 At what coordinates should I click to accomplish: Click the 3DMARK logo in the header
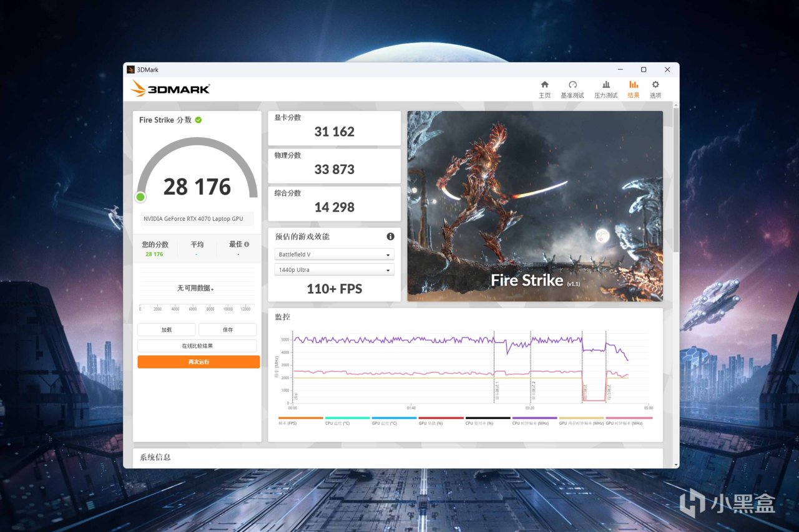point(170,89)
